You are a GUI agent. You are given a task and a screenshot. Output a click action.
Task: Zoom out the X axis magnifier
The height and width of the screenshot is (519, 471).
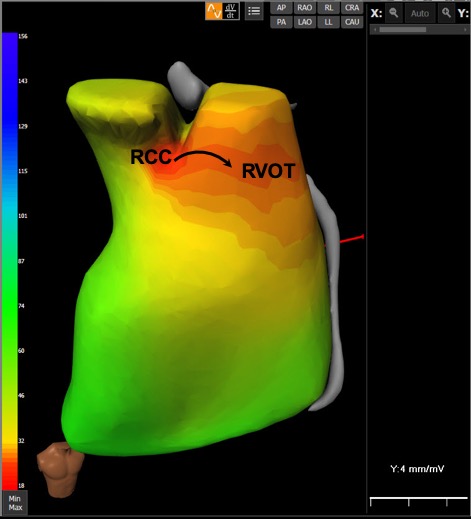(394, 13)
